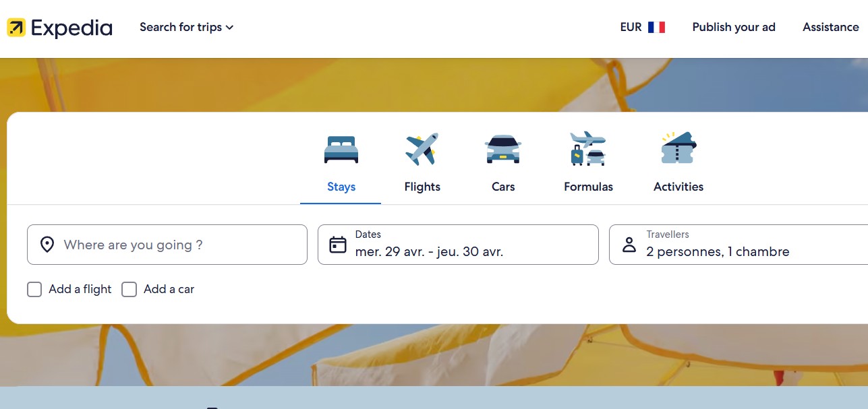The image size is (868, 409).
Task: Choose the Formulas package icon
Action: pos(588,149)
